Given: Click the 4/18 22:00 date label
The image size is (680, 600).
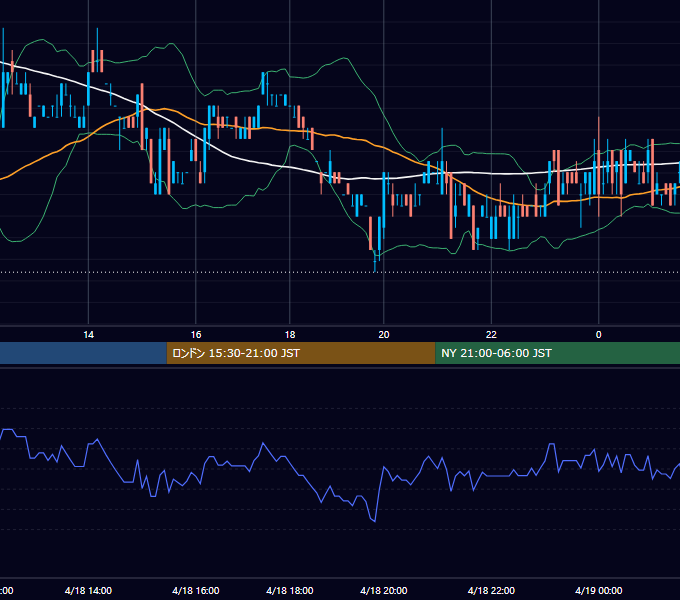Looking at the screenshot, I should pos(491,590).
